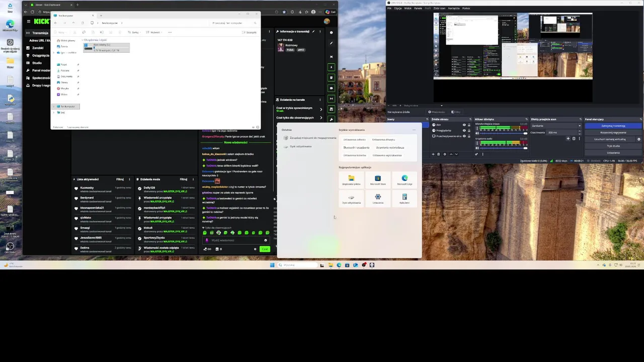Viewport: 644px width, 362px height.
Task: Open the Narzędzia menu in OBS
Action: coord(454,8)
